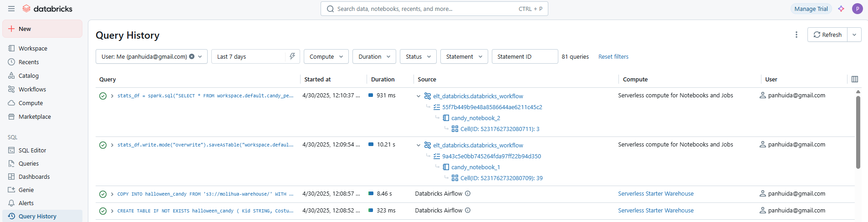Screen dimensions: 868x222
Task: Open the Databricks Assistant sparkle icon
Action: click(841, 9)
